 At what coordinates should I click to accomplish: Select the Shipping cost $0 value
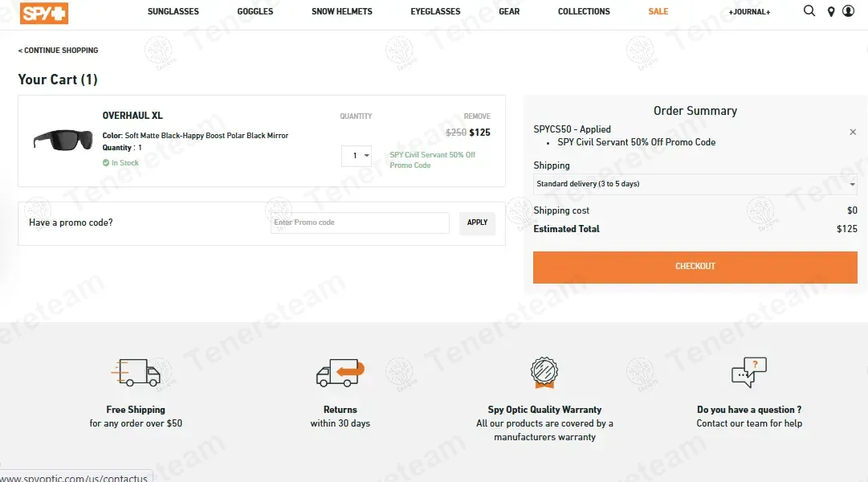pyautogui.click(x=852, y=210)
